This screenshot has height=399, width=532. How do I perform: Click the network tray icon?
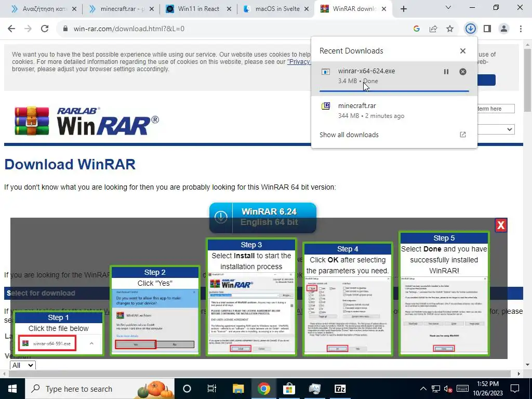(436, 389)
